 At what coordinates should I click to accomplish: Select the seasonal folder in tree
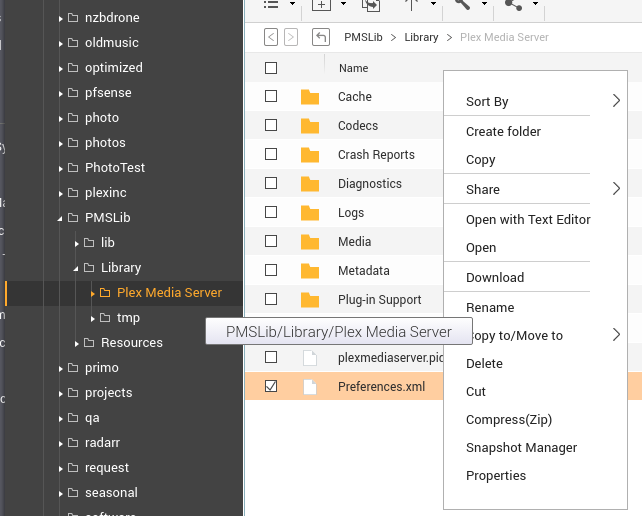point(111,493)
